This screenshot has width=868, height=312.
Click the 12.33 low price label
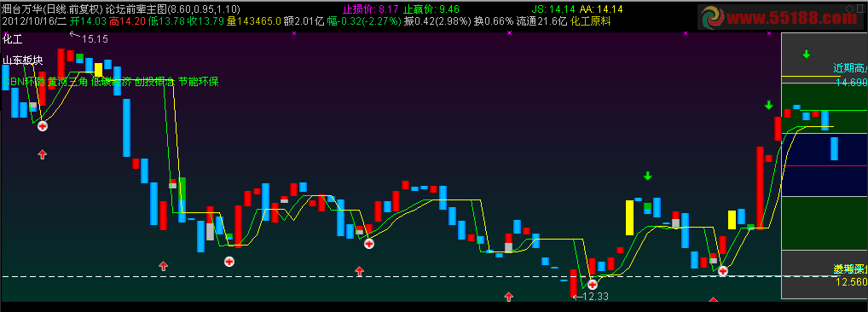(596, 297)
